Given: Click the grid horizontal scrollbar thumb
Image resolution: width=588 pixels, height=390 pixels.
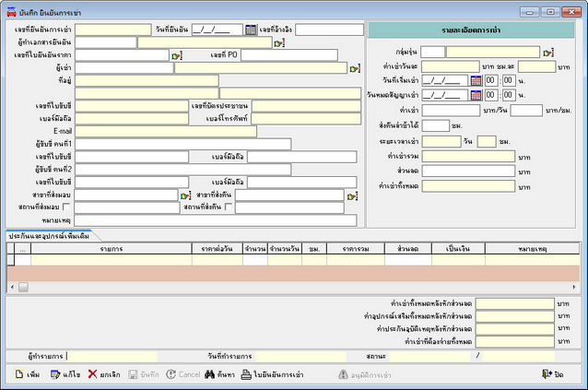Looking at the screenshot, I should (x=23, y=288).
